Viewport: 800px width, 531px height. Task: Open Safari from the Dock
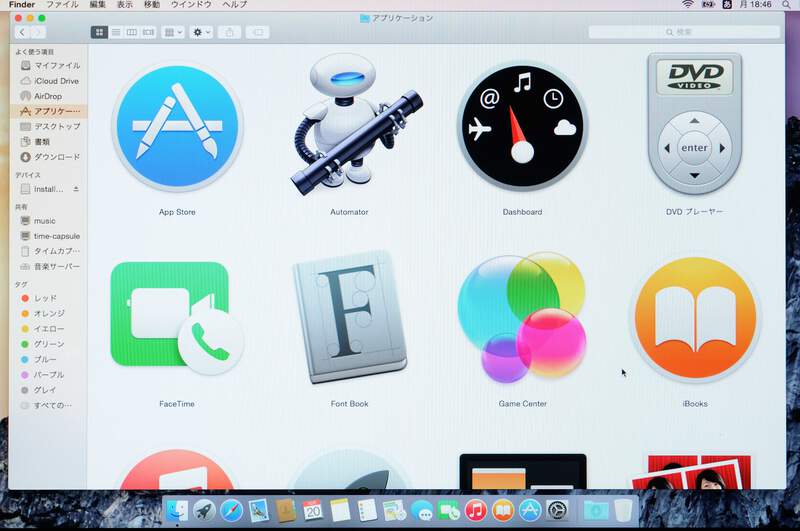coord(231,510)
